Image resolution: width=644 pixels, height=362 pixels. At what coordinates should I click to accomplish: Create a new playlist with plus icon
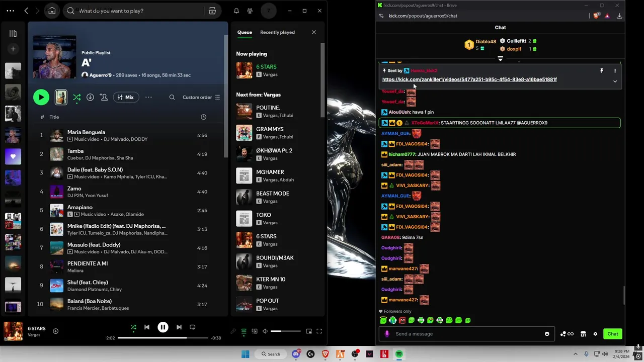pos(13,49)
